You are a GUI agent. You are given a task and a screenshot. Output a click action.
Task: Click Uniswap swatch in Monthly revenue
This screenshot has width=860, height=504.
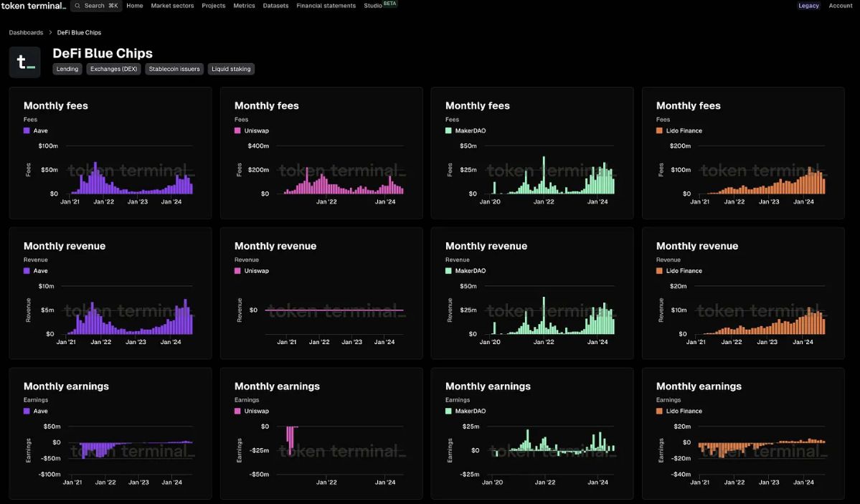pyautogui.click(x=237, y=271)
